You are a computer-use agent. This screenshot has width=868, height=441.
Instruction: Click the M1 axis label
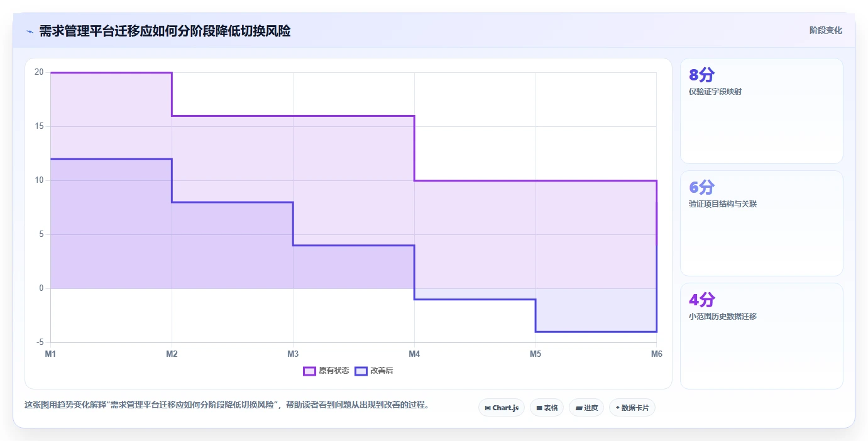50,354
